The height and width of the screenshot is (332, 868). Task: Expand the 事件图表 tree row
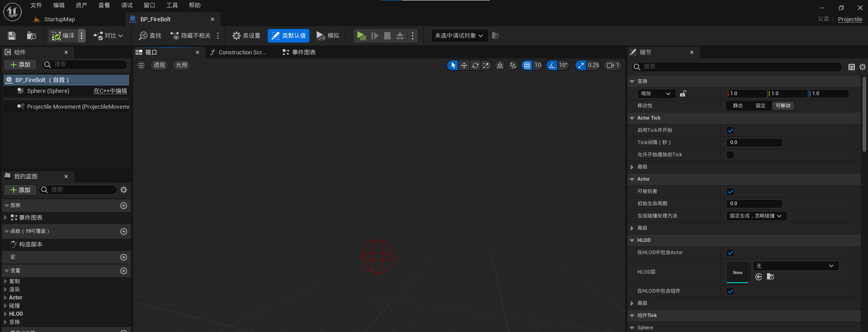(5, 218)
